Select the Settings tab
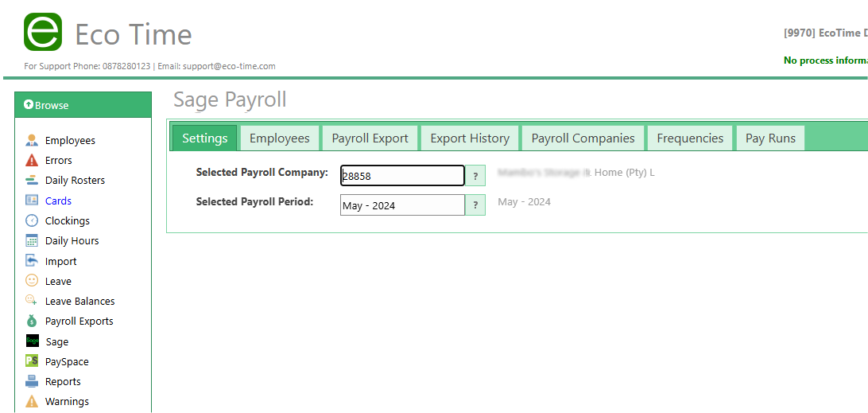The width and height of the screenshot is (868, 413). click(x=205, y=138)
